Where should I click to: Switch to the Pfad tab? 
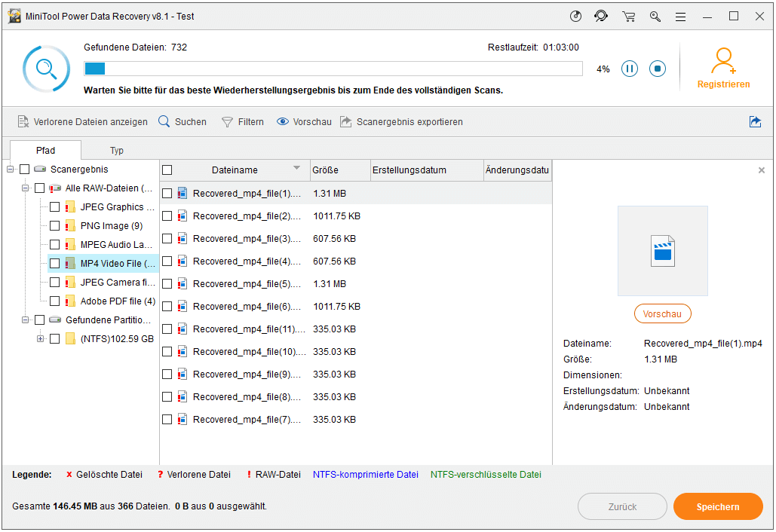[x=45, y=150]
